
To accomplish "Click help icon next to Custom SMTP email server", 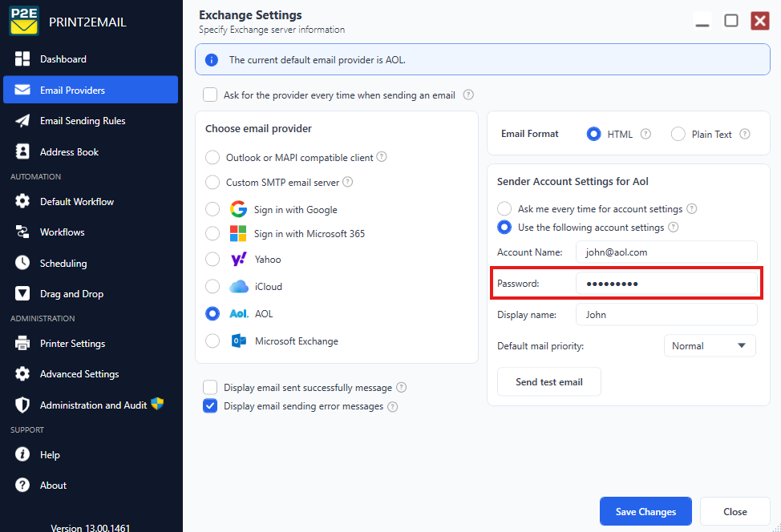I will [x=348, y=182].
